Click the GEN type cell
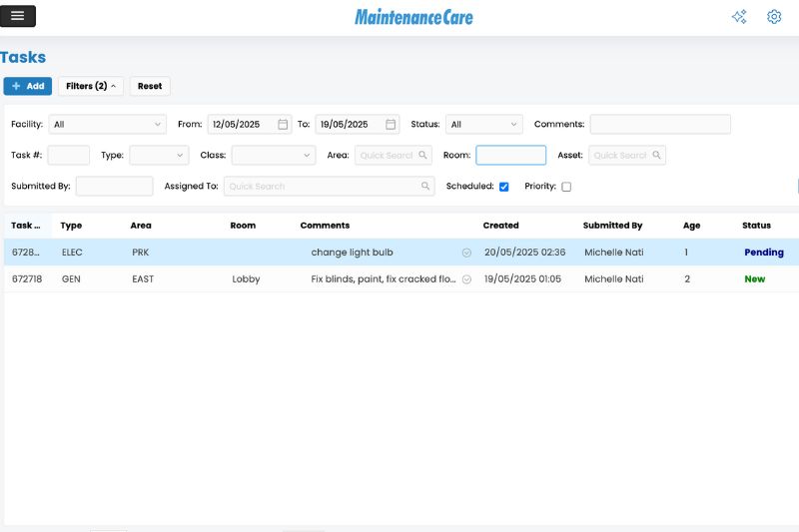This screenshot has width=799, height=532. click(x=71, y=279)
